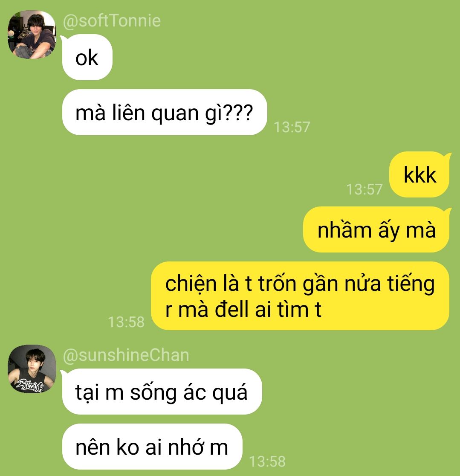Select the 'mà liên quan gì???' message
Screen dimensions: 460x476
pyautogui.click(x=165, y=112)
